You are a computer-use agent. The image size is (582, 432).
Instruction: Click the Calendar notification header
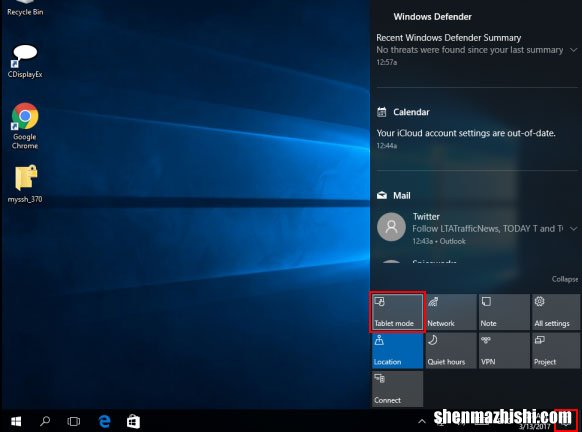pyautogui.click(x=403, y=112)
